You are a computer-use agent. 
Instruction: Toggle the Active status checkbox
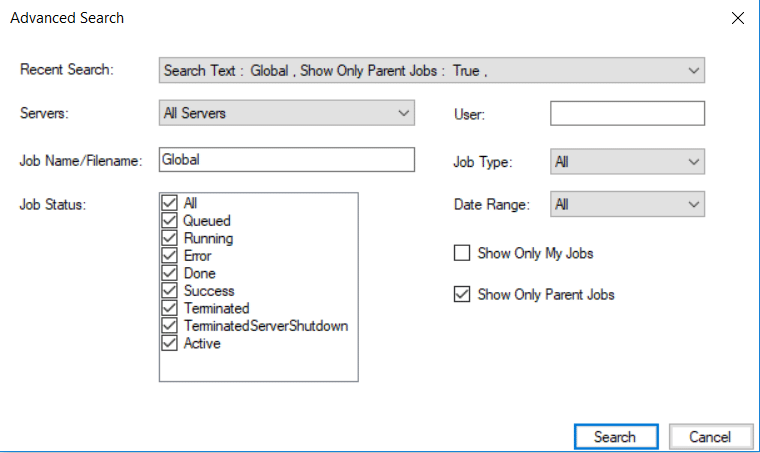169,343
